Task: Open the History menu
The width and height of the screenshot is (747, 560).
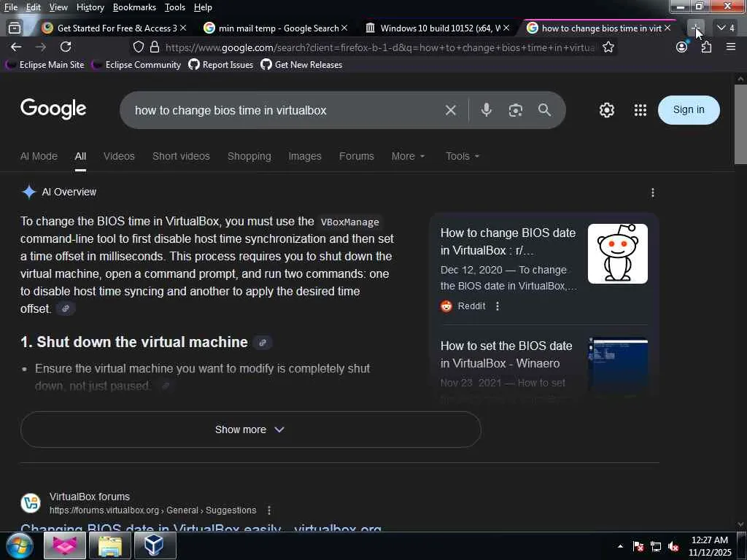Action: point(90,7)
